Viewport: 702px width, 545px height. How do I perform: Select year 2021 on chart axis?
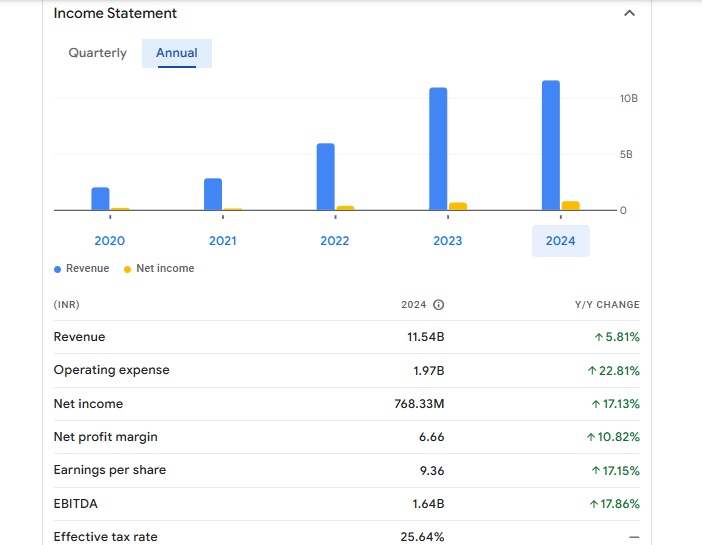coord(223,241)
